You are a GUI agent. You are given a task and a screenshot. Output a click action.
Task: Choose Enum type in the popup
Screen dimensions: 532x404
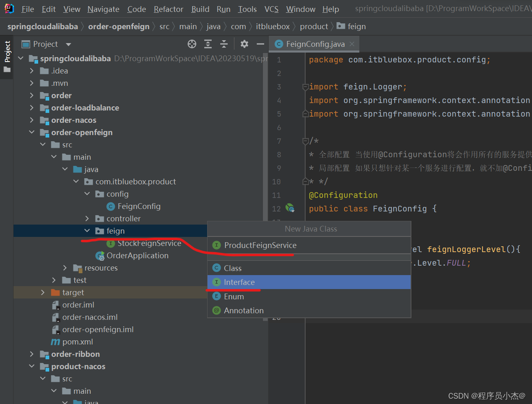309,296
